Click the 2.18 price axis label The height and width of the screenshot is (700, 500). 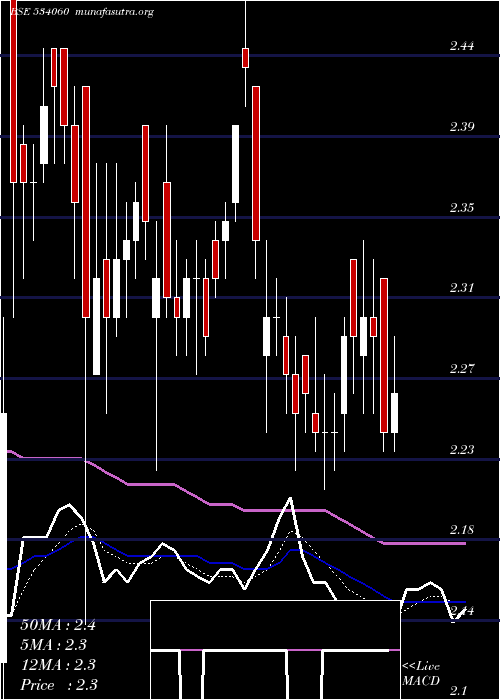(x=462, y=530)
